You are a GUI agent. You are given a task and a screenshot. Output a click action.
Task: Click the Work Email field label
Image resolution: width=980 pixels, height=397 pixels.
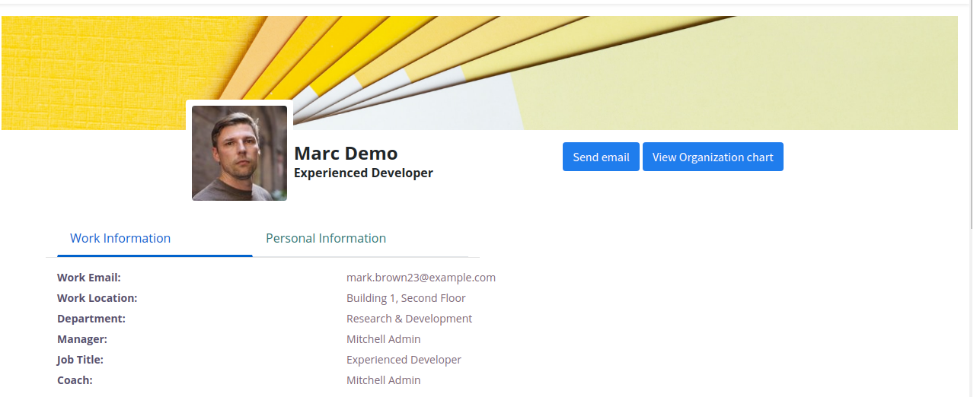[89, 278]
